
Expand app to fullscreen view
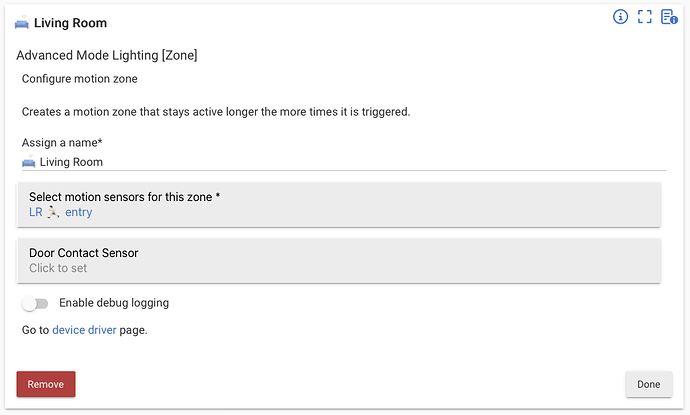tap(645, 17)
